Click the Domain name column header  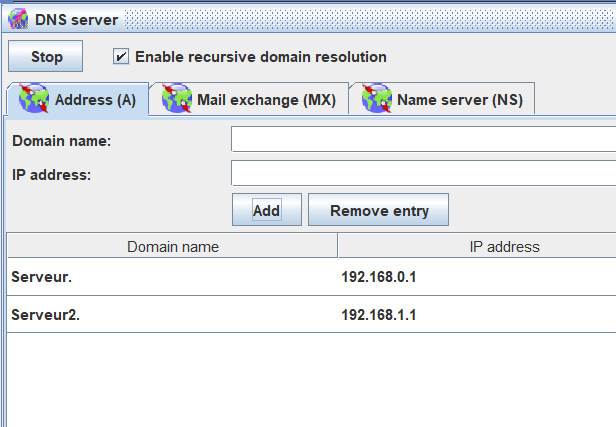tap(172, 246)
